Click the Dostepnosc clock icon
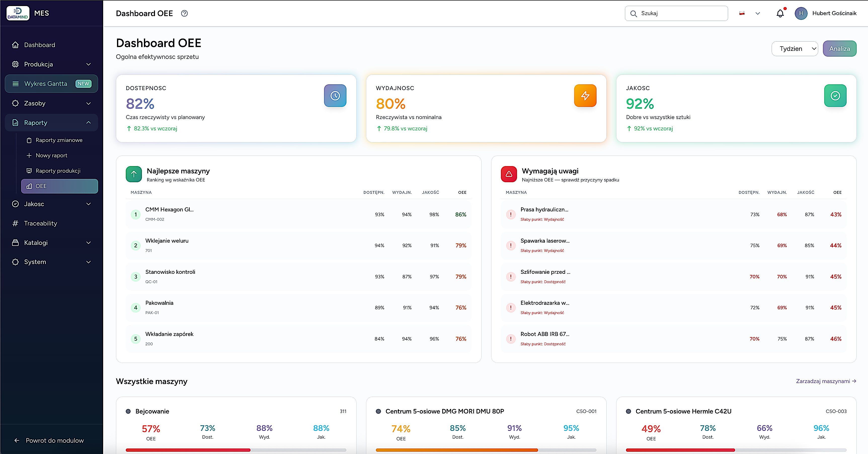 pyautogui.click(x=335, y=96)
